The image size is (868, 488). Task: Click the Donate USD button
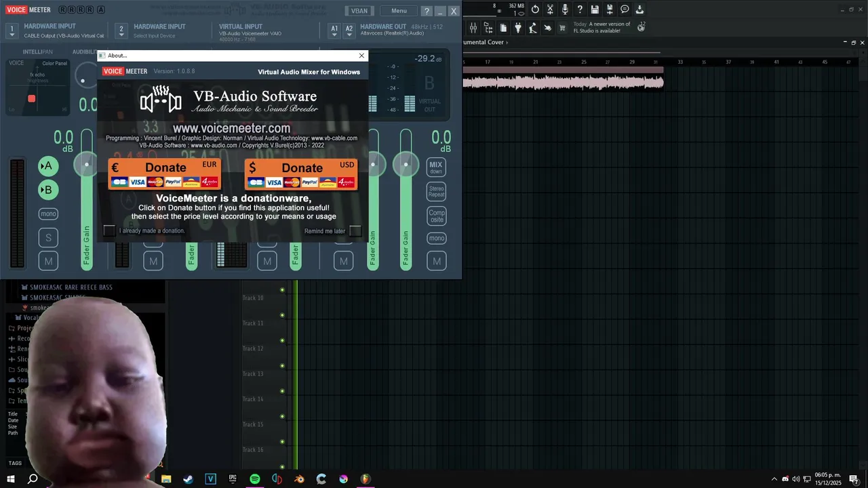coord(301,174)
